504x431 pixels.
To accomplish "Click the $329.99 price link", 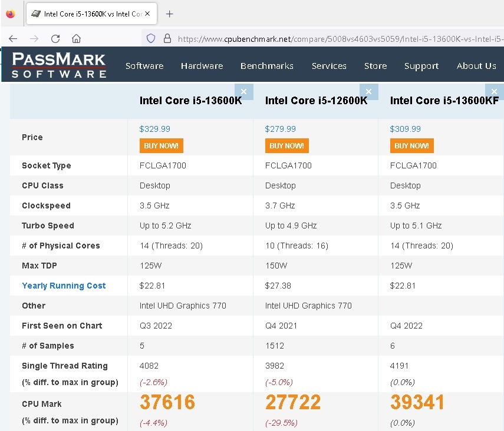I will click(x=154, y=129).
